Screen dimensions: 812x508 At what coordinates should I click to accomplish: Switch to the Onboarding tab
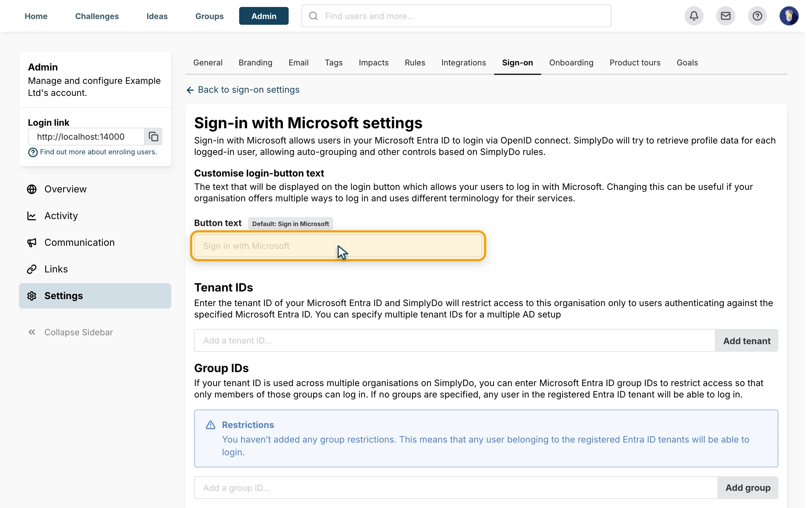[x=571, y=63]
